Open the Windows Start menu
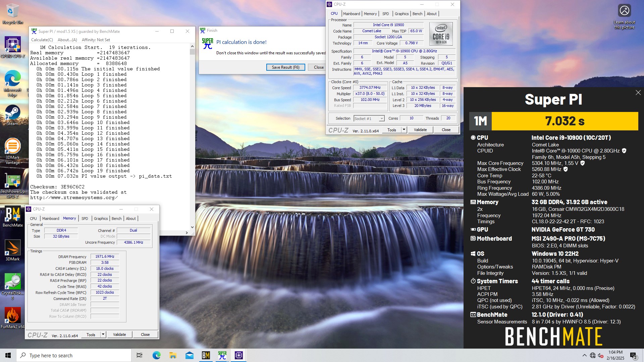 [x=8, y=355]
